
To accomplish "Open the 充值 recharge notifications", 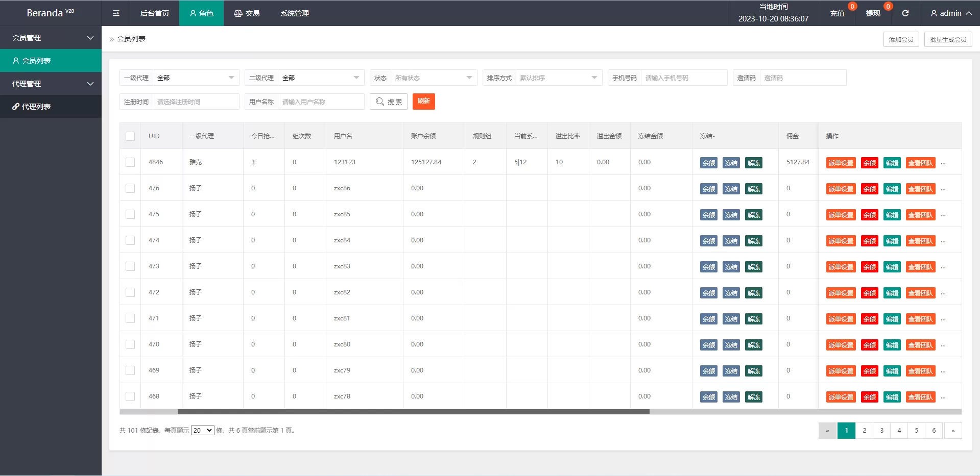I will coord(837,13).
